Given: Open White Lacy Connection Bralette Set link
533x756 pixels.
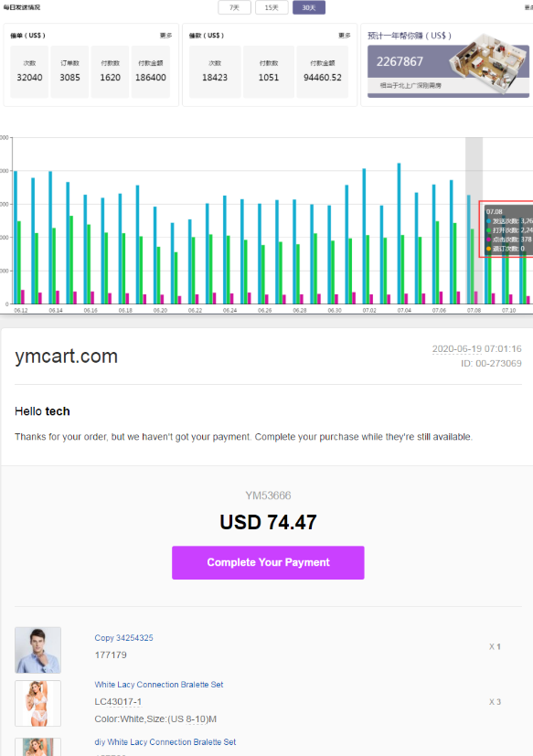Looking at the screenshot, I should [x=159, y=685].
